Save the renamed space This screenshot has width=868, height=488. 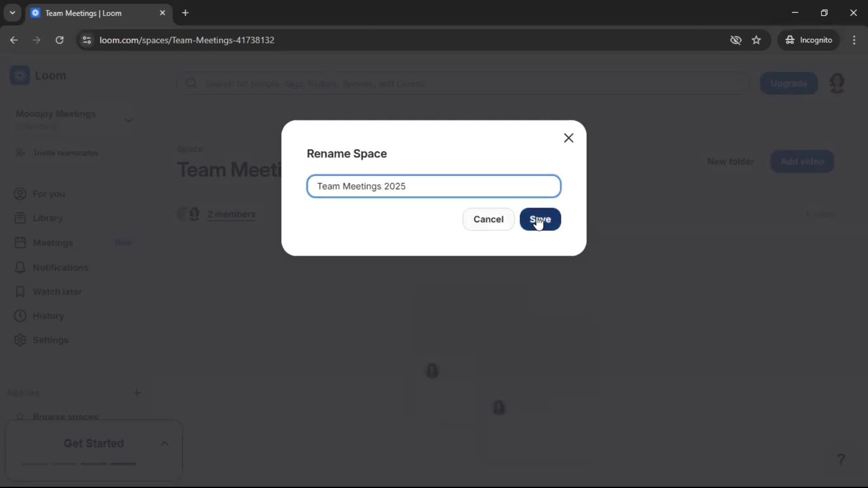[x=540, y=219]
